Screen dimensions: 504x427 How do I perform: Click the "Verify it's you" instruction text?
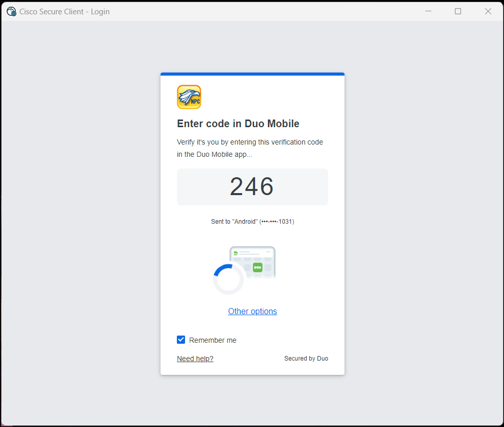(250, 148)
